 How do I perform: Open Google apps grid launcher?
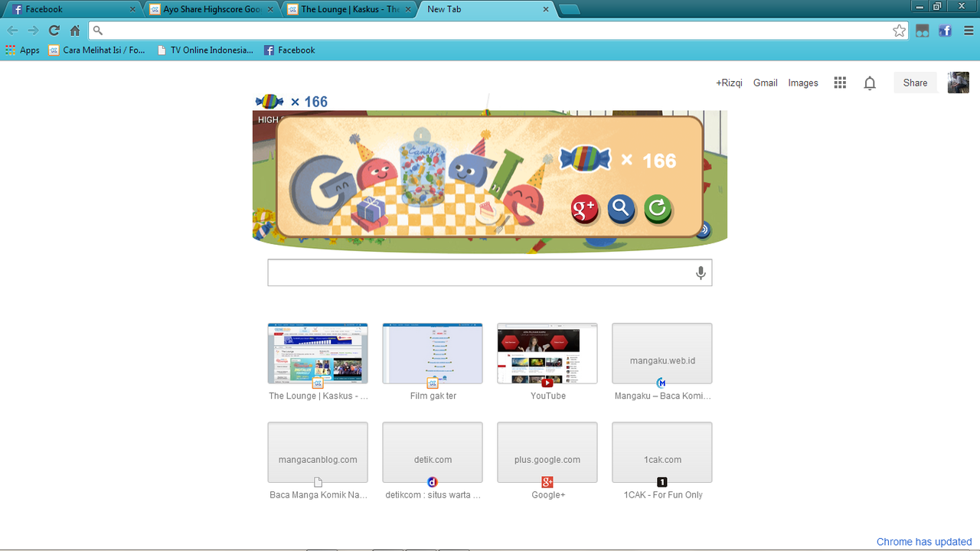[840, 83]
